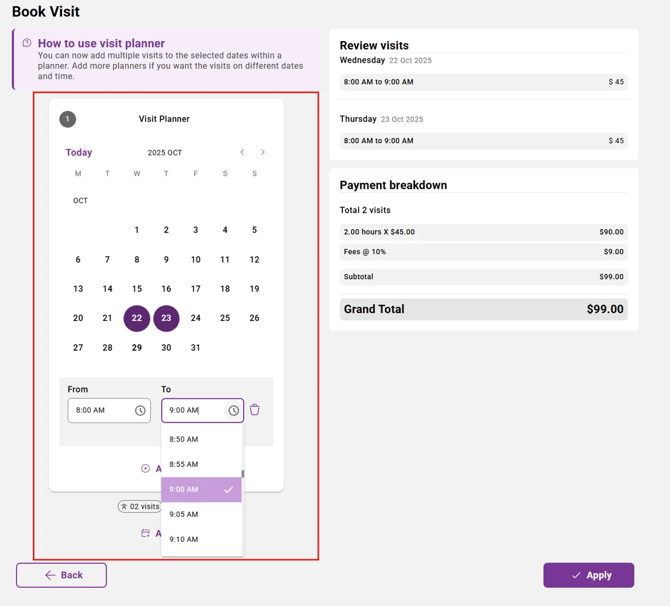Click the From time input field
The width and height of the screenshot is (670, 606).
tap(100, 411)
